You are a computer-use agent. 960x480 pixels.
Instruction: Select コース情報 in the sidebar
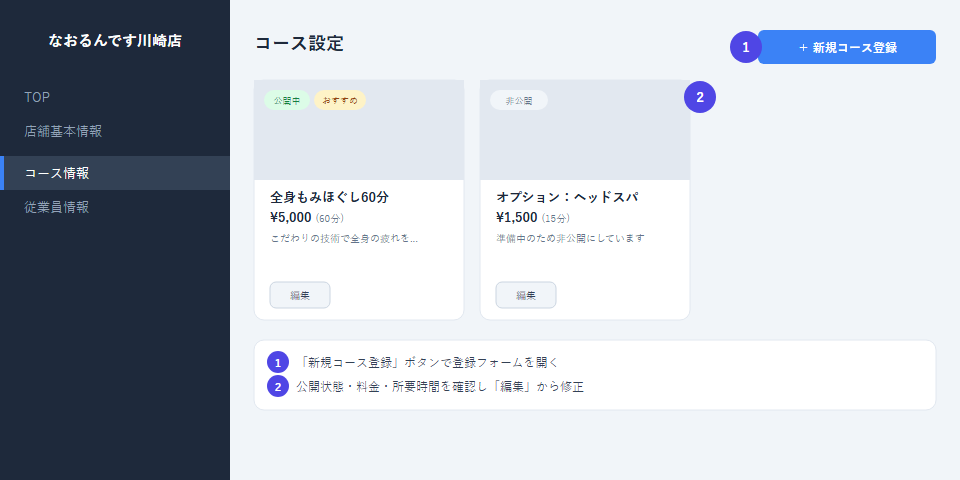point(114,173)
